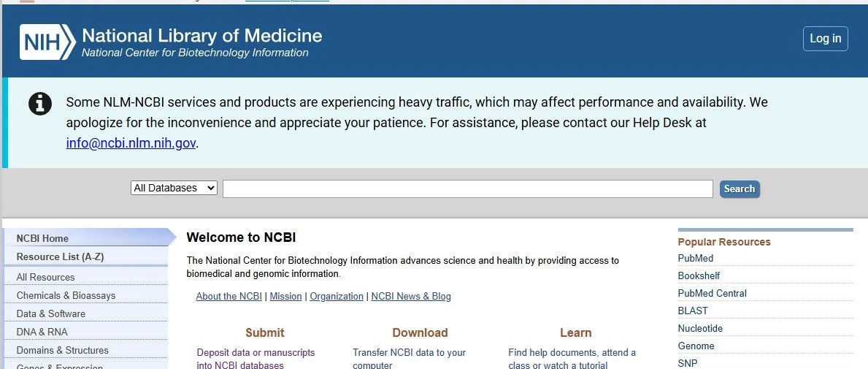The width and height of the screenshot is (868, 369).
Task: Click the Download heading link
Action: pos(420,333)
